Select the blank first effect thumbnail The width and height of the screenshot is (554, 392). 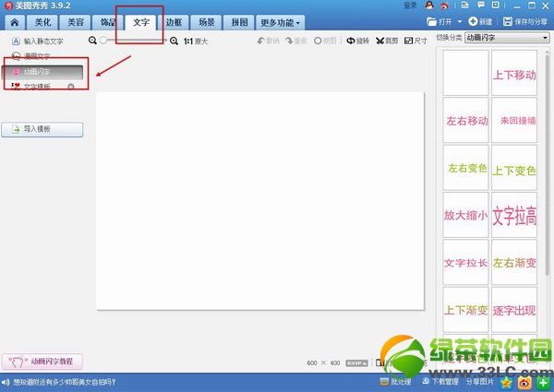[465, 73]
